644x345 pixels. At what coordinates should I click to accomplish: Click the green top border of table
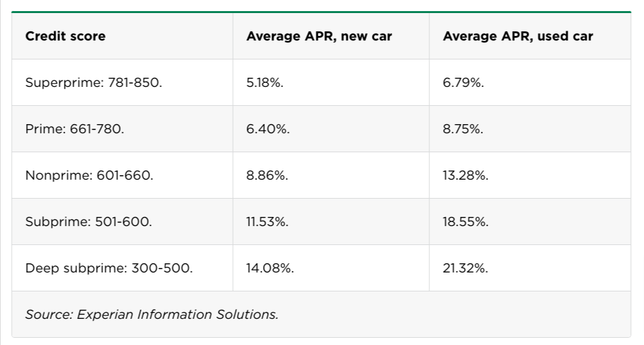pos(321,12)
